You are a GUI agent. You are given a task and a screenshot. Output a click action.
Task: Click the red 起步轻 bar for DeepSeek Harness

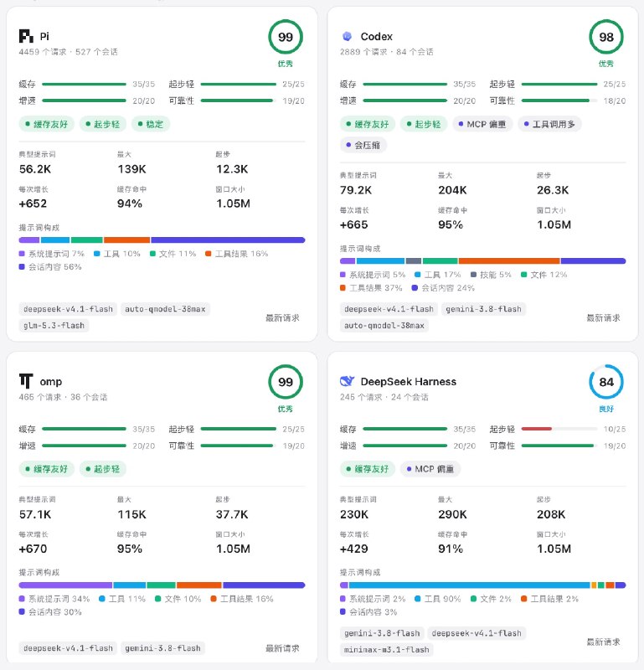tap(536, 429)
